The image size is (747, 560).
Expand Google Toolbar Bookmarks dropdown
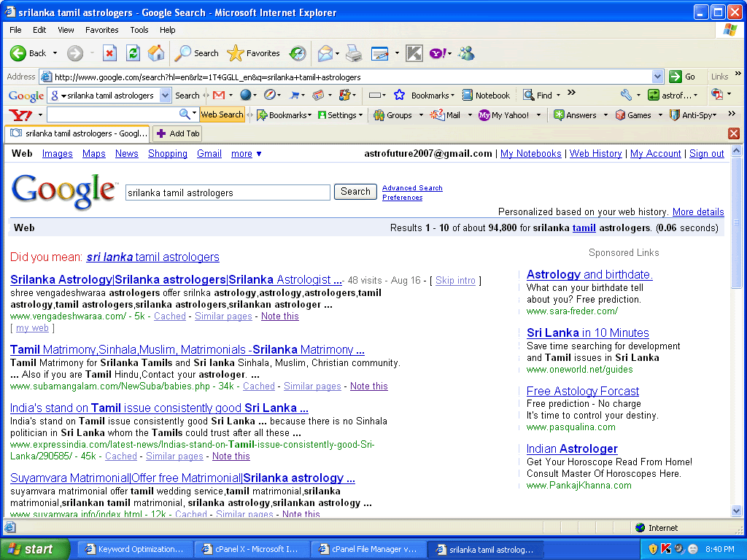452,96
